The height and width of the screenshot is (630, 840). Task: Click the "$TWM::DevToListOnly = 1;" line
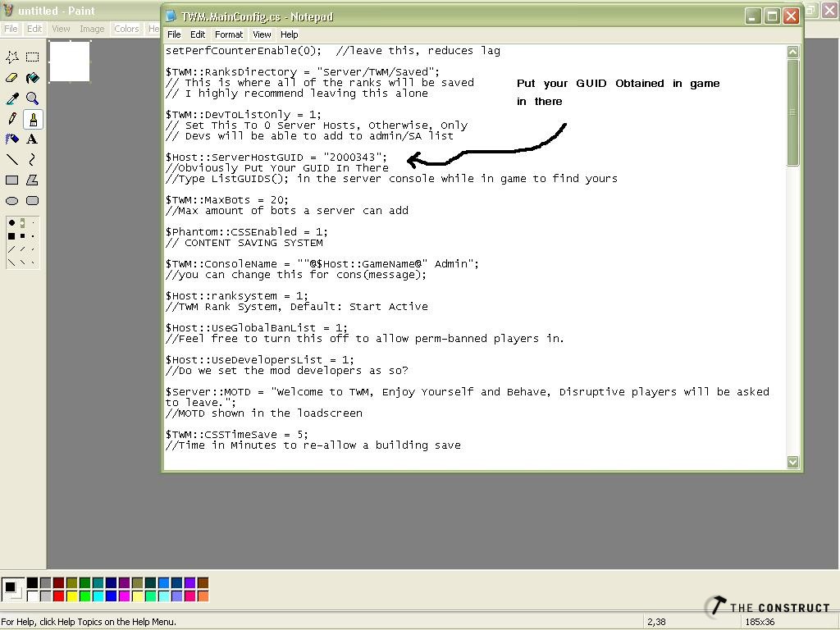coord(244,115)
